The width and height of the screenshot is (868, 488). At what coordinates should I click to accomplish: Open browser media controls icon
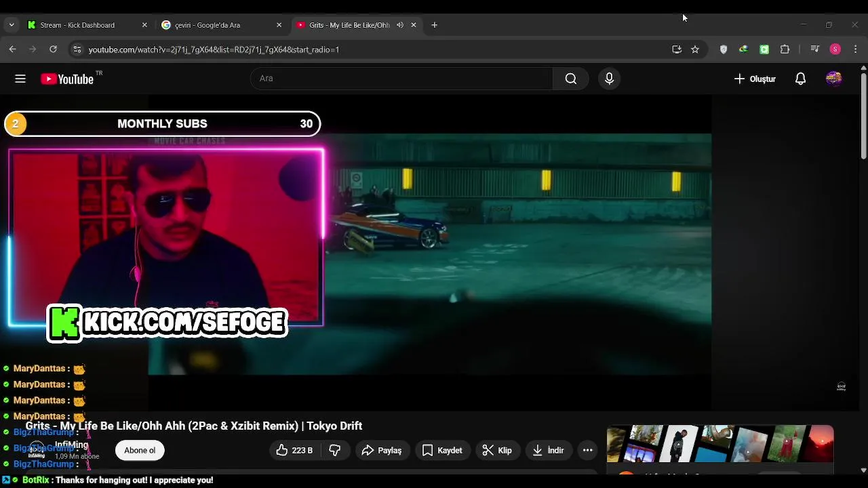click(815, 49)
